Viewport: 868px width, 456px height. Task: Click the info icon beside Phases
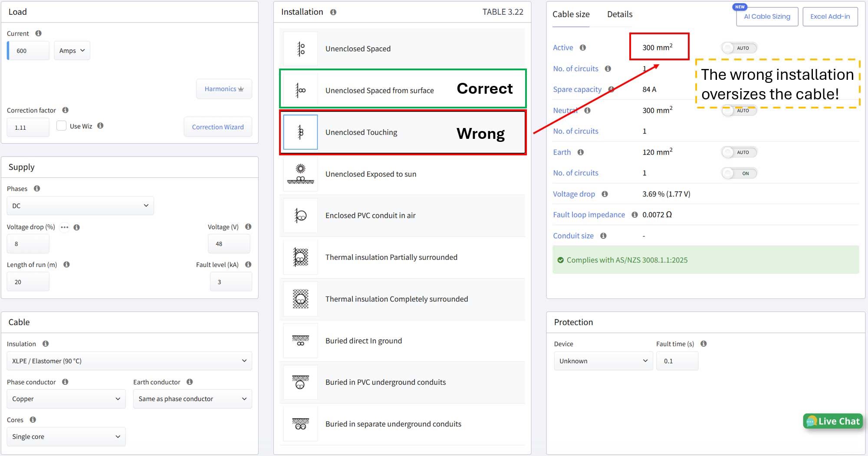37,188
